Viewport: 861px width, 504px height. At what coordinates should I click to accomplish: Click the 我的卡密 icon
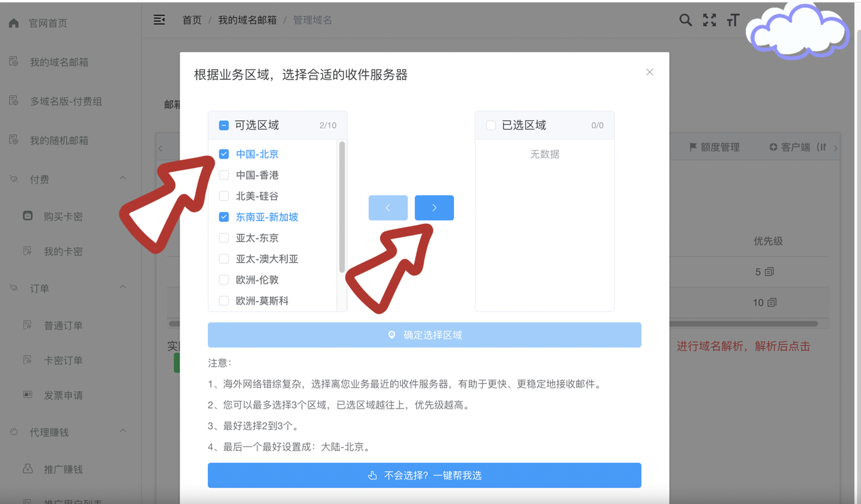28,251
